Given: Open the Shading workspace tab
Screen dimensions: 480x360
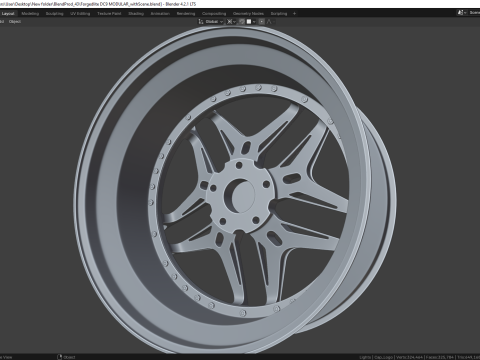Looking at the screenshot, I should (136, 14).
